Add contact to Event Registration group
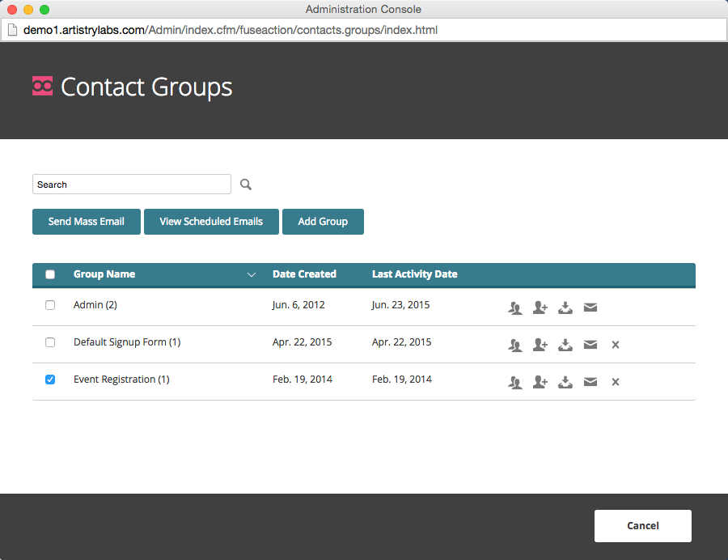The width and height of the screenshot is (728, 560). pos(540,382)
